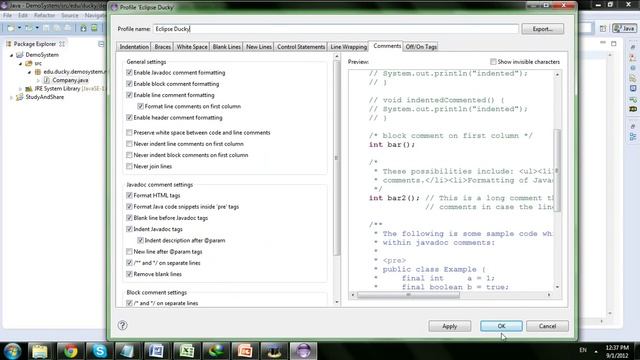Viewport: 640px width, 360px height.
Task: Click the Apply button
Action: tap(449, 326)
